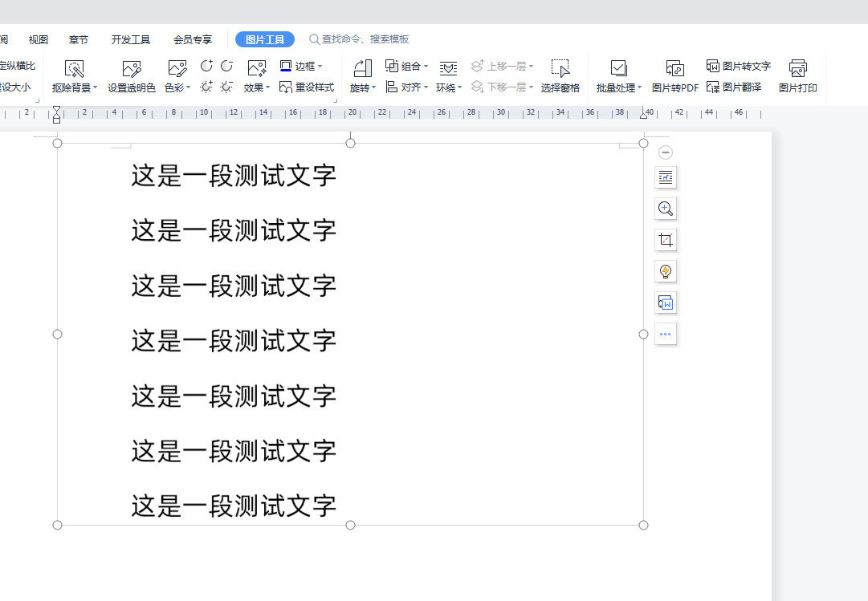Increase picture brightness
The height and width of the screenshot is (601, 868).
(206, 86)
